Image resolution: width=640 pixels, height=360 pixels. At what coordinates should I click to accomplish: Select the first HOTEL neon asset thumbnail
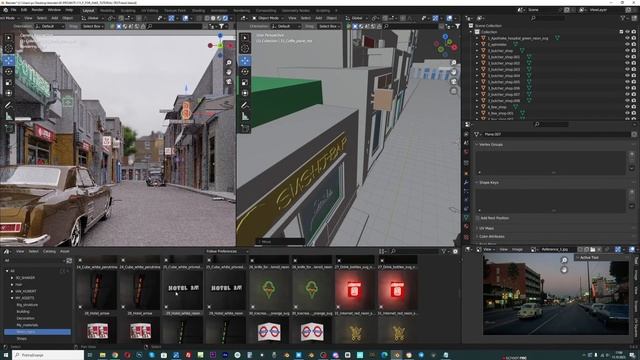click(183, 289)
